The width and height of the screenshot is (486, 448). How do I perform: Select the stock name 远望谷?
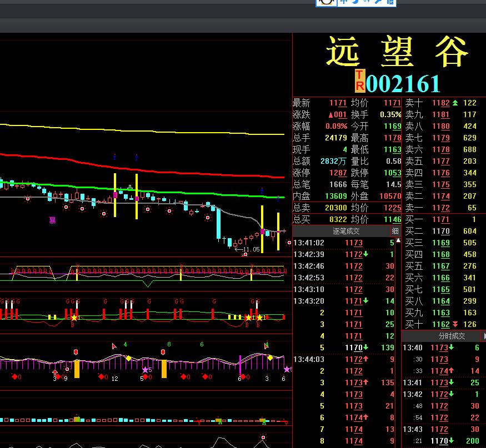coord(397,52)
